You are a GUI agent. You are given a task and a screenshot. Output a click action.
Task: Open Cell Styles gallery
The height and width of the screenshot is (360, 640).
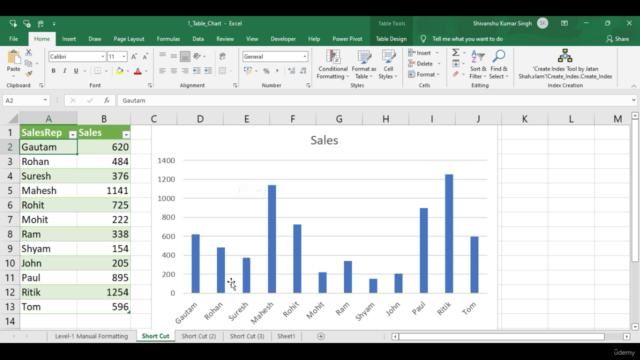click(x=388, y=64)
